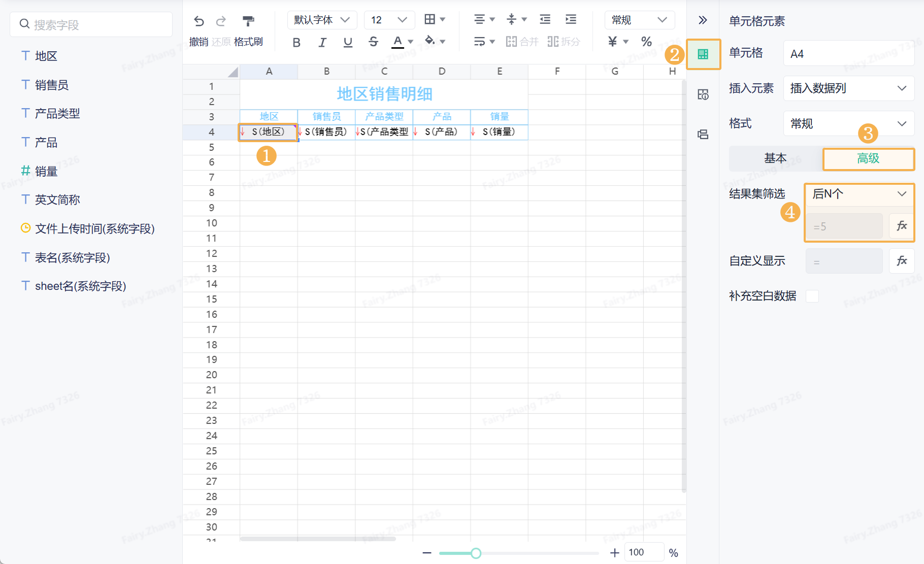Click the zoom slider handle
The image size is (924, 564).
click(476, 553)
